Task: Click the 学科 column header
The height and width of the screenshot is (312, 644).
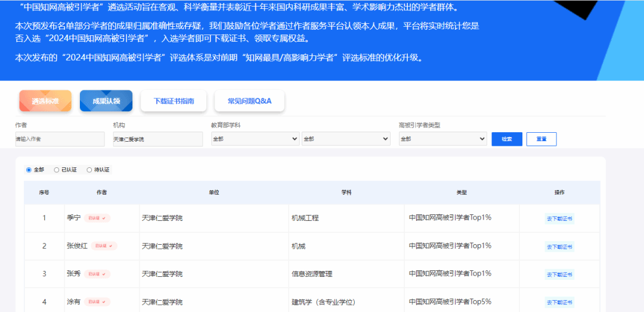Action: [x=346, y=193]
